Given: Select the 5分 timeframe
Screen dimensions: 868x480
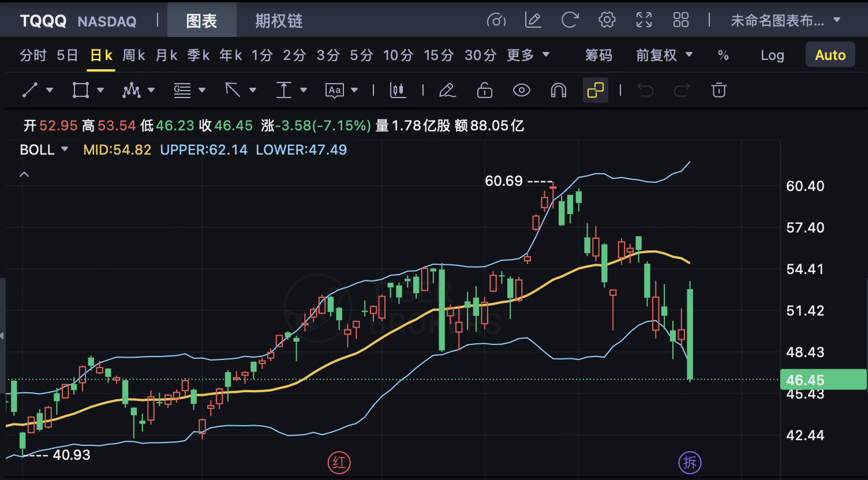Looking at the screenshot, I should 361,55.
